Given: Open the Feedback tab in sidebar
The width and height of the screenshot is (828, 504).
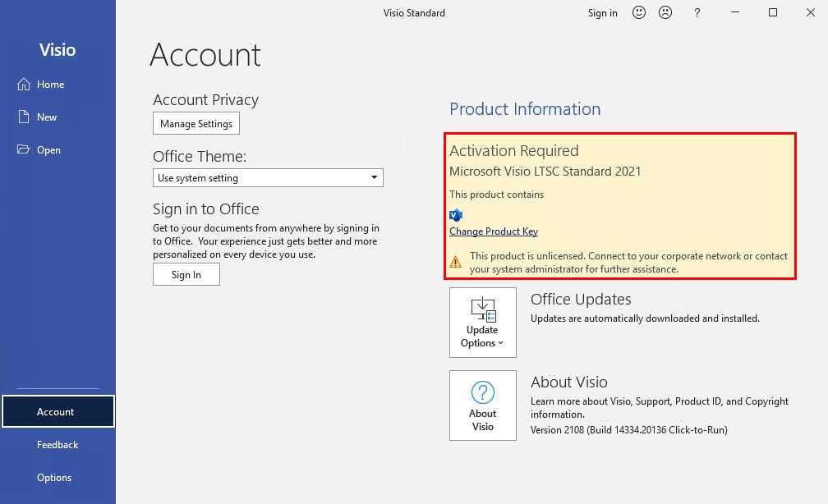Looking at the screenshot, I should tap(57, 444).
